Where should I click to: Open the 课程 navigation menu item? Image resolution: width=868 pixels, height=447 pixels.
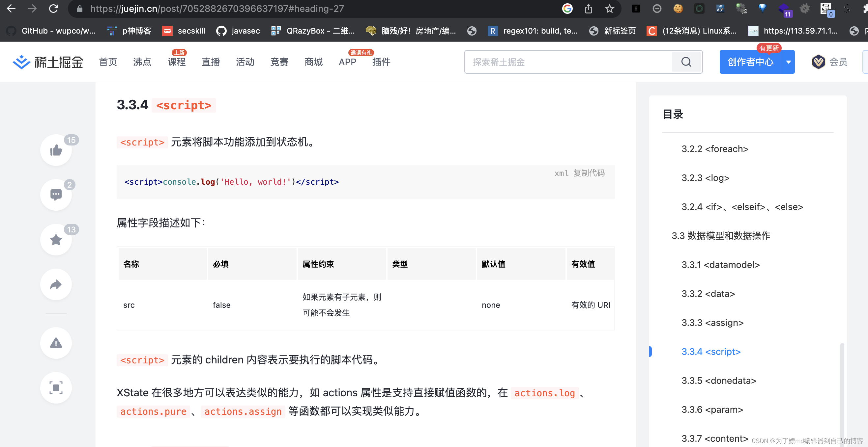177,62
